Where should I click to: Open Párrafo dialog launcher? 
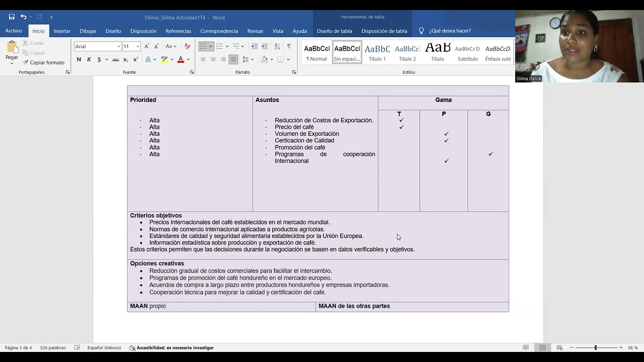click(294, 72)
